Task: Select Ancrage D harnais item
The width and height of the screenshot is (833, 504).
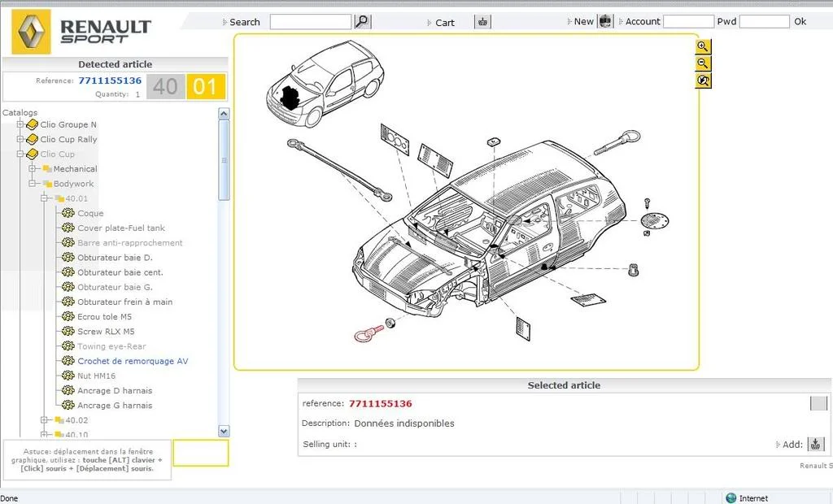Action: (x=115, y=390)
